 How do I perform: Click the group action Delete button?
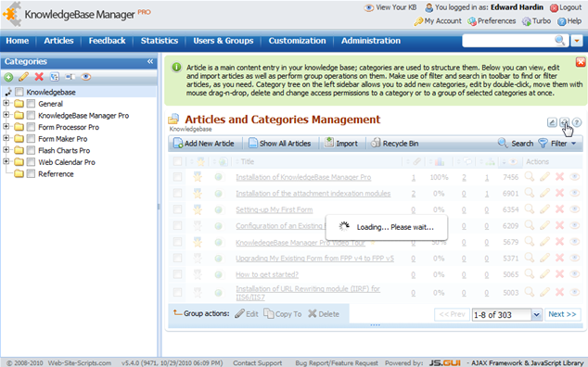(324, 314)
